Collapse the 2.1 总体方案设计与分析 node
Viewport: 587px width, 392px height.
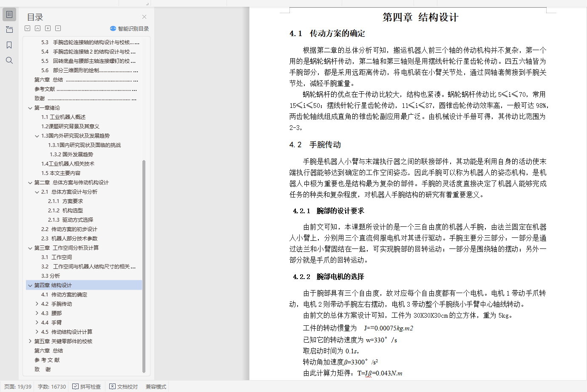click(37, 192)
